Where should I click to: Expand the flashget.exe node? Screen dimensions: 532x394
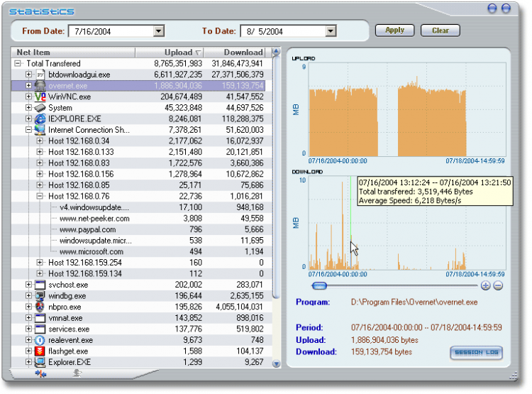point(28,351)
